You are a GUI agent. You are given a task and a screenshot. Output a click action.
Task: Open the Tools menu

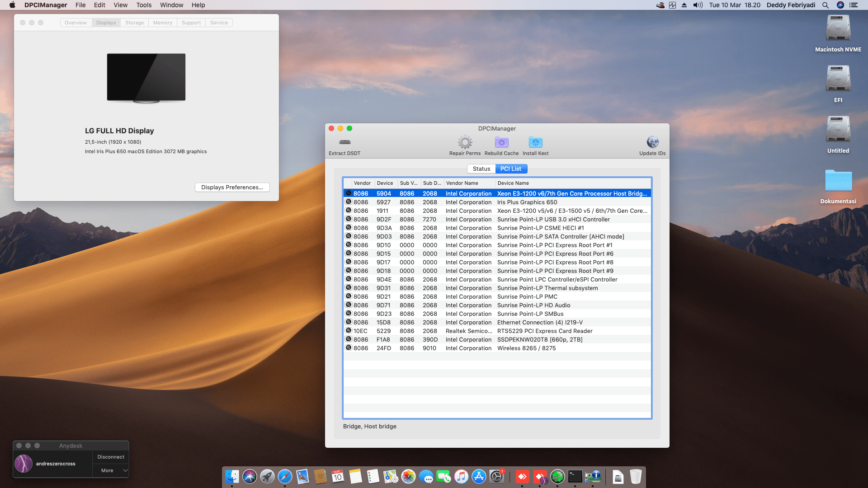click(144, 5)
